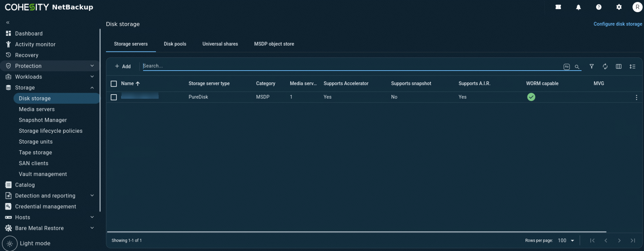
Task: Open the user profile avatar R
Action: click(637, 7)
